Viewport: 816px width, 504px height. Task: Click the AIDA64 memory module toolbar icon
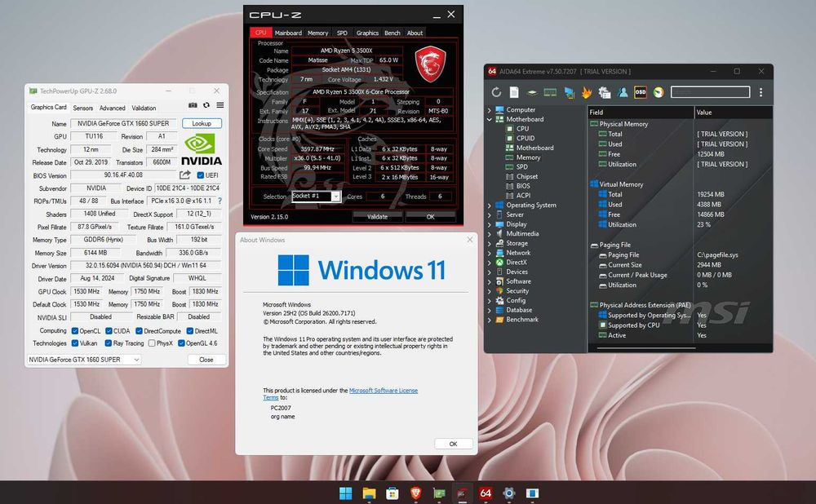pos(550,92)
